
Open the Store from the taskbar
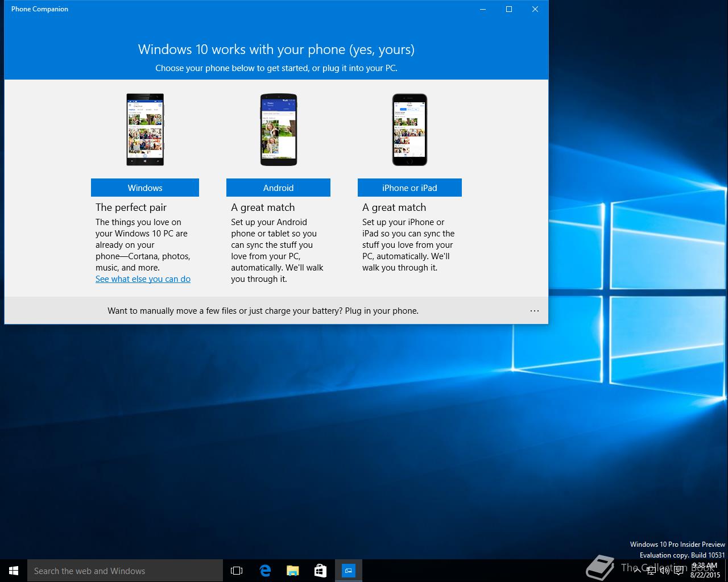320,571
